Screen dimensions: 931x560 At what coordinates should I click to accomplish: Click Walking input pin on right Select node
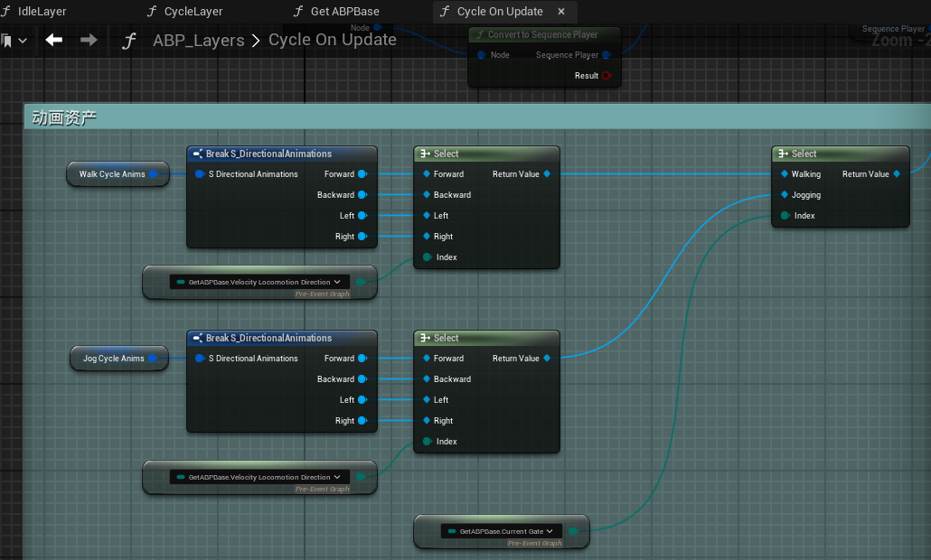point(785,173)
